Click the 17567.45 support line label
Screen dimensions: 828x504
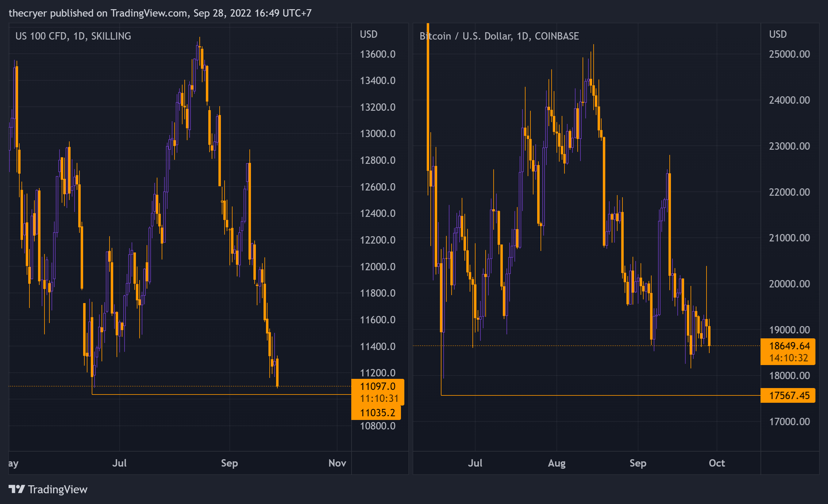pyautogui.click(x=788, y=395)
